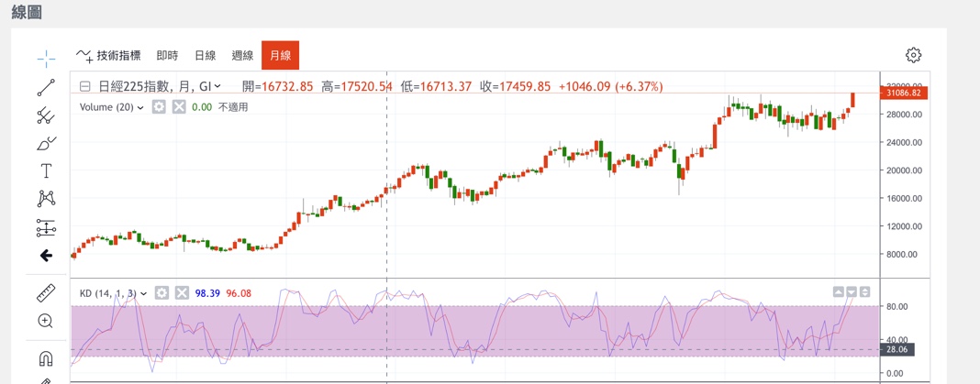The width and height of the screenshot is (980, 384).
Task: Click 80.00 on the KD axis
Action: click(898, 307)
